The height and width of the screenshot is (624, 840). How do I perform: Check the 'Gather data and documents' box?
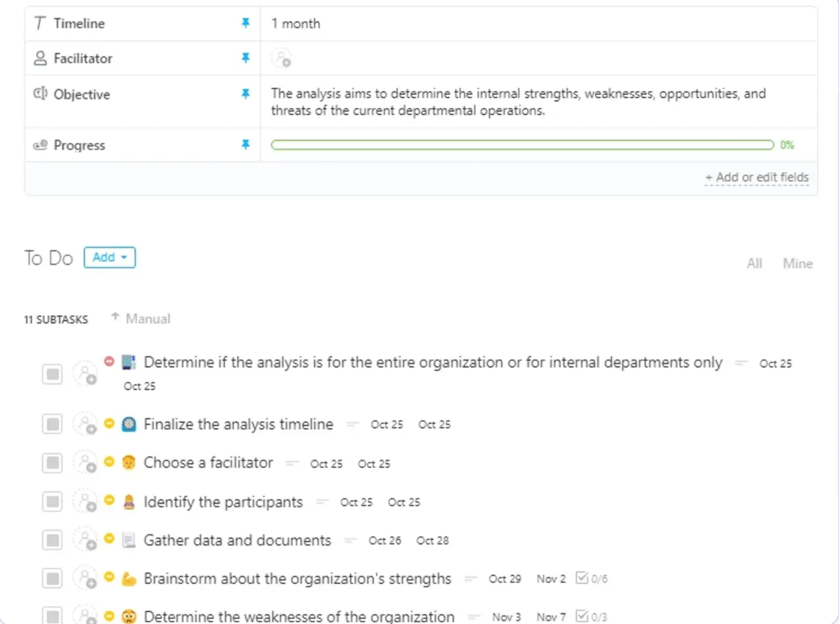coord(52,540)
